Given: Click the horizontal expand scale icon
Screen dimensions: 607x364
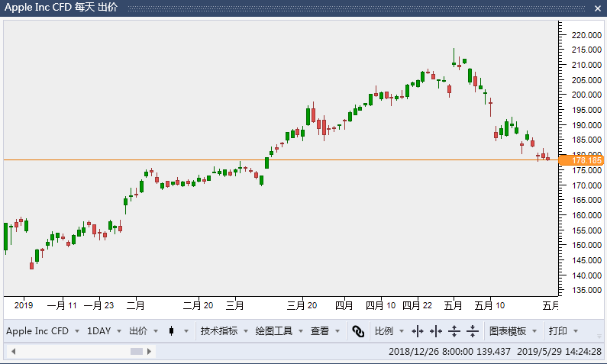Looking at the screenshot, I should [418, 331].
